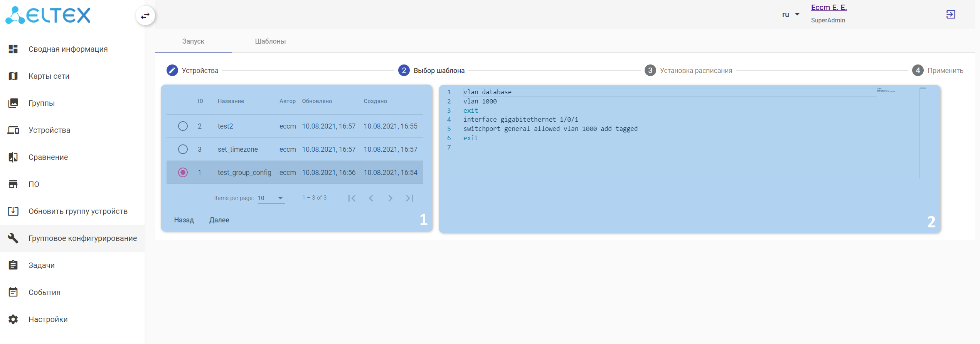Open the Eccm E. E. user link
This screenshot has height=344, width=980.
[x=829, y=8]
